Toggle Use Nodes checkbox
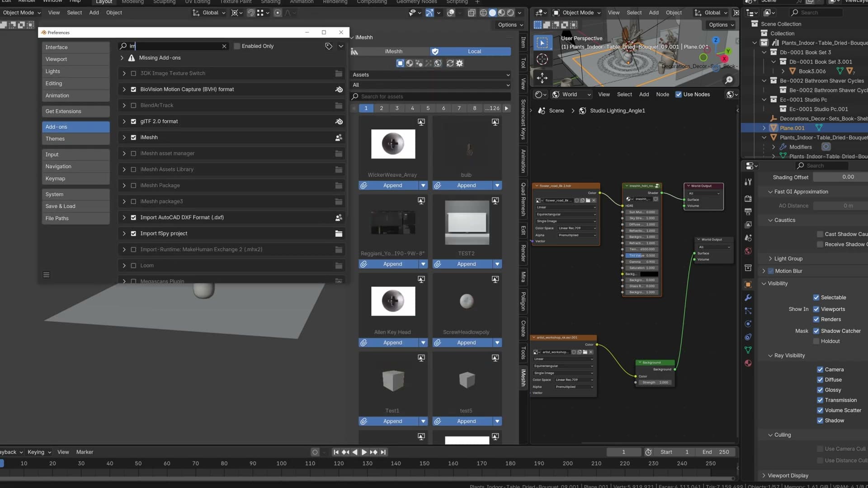 [x=678, y=94]
